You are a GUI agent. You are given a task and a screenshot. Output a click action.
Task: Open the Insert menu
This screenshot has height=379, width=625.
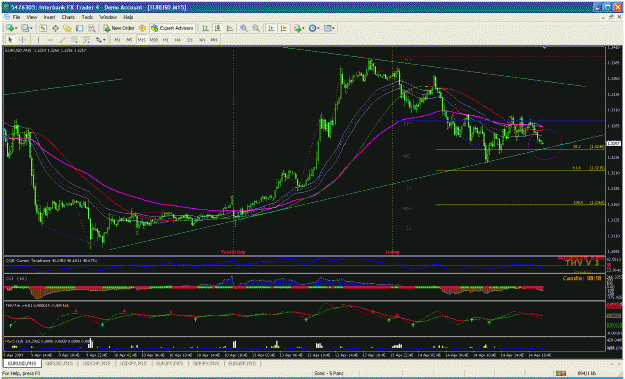[49, 18]
